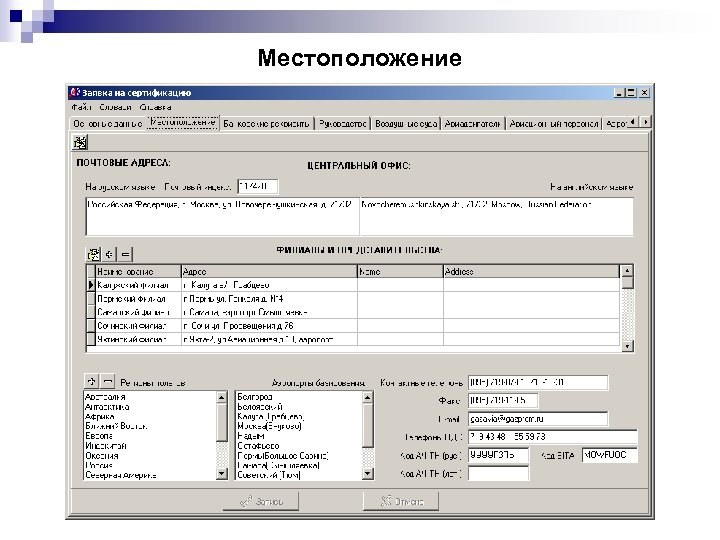Click the application icon in title bar
This screenshot has height=540, width=720.
click(74, 92)
